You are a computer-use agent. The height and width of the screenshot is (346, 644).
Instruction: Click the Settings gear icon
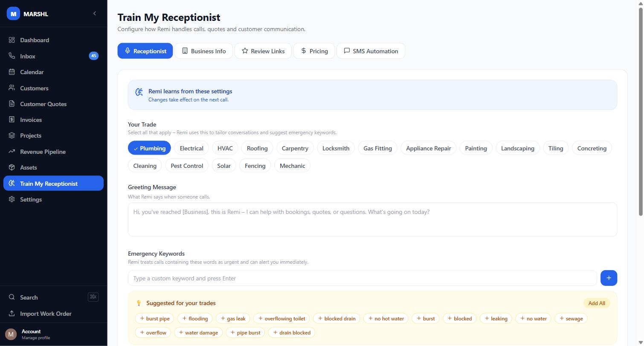pos(12,199)
